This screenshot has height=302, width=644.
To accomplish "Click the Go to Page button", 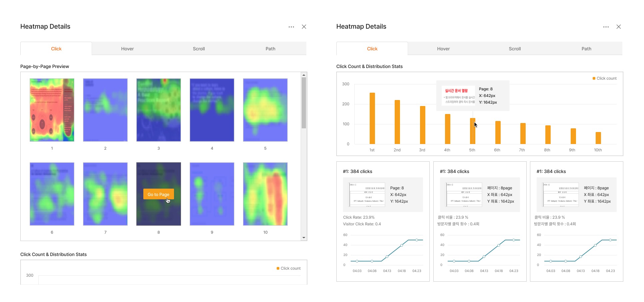I will [x=159, y=194].
